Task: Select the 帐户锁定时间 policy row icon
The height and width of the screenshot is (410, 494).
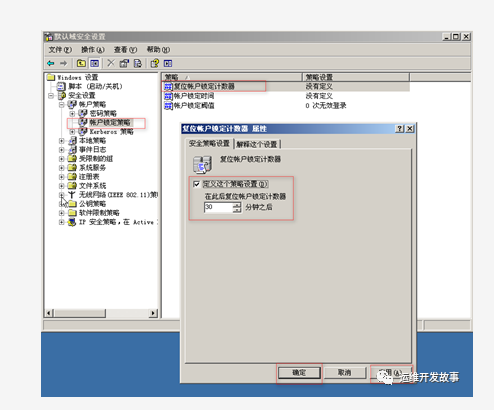Action: tap(168, 96)
